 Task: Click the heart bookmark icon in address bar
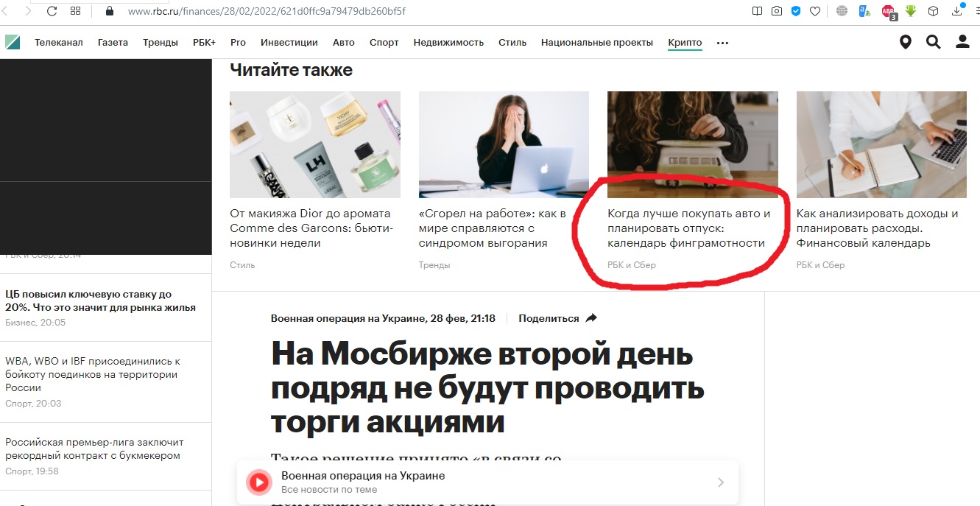[x=815, y=11]
